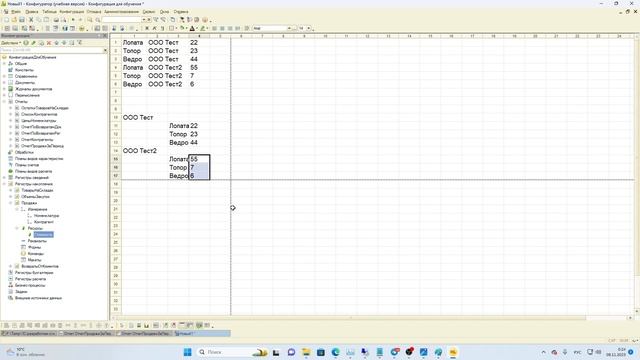
Task: Open the Файл menu
Action: tap(16, 12)
